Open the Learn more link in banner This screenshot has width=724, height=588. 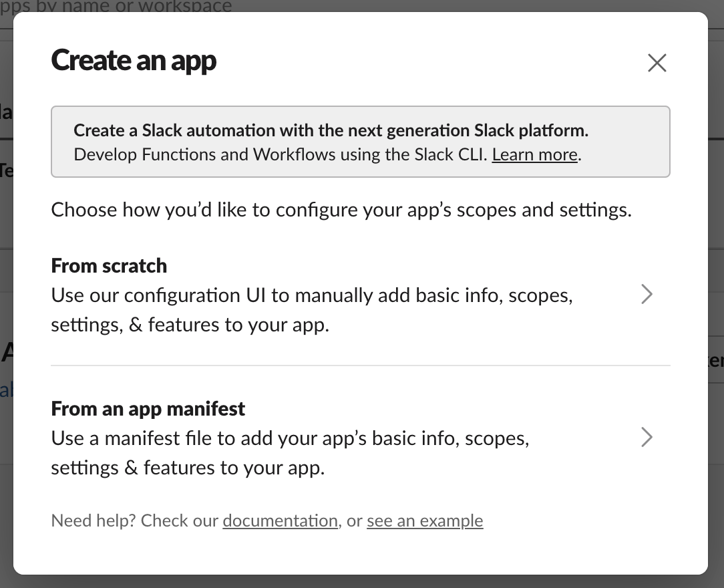pos(535,155)
